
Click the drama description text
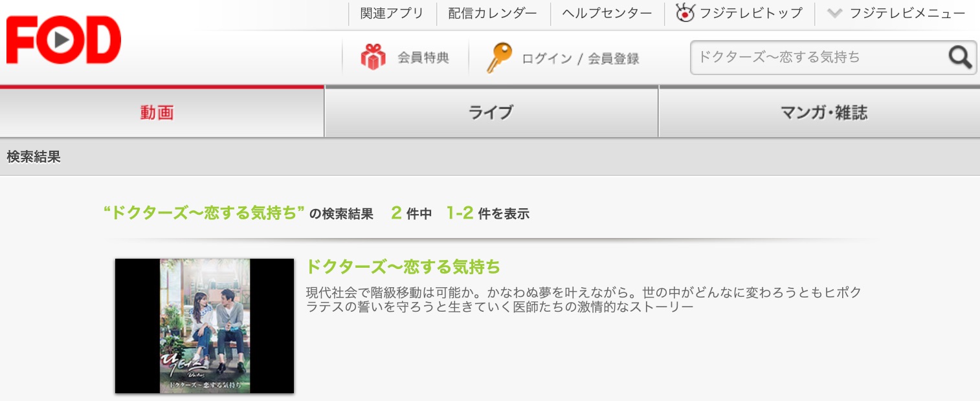pyautogui.click(x=583, y=299)
